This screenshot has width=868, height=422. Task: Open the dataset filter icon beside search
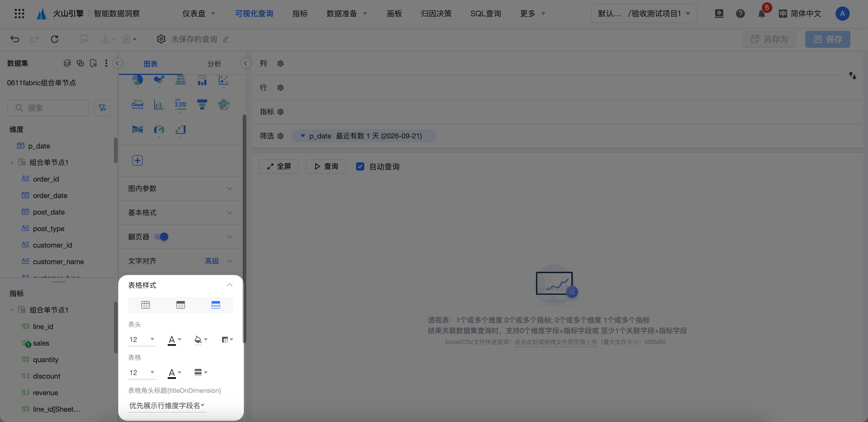pos(102,108)
